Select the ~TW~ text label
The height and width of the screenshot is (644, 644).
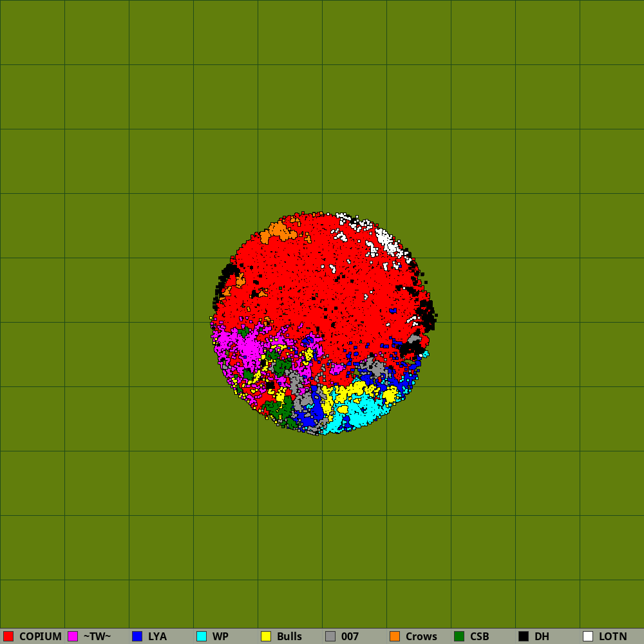(x=97, y=636)
